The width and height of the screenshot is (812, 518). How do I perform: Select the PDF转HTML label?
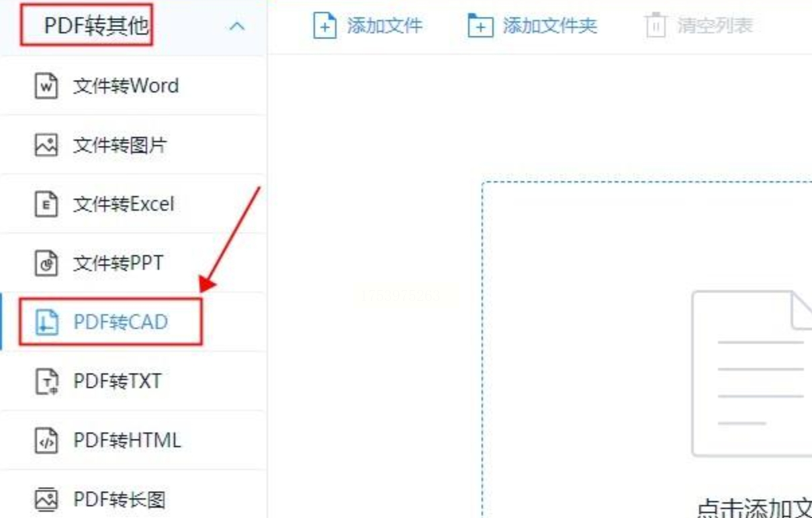click(x=127, y=441)
